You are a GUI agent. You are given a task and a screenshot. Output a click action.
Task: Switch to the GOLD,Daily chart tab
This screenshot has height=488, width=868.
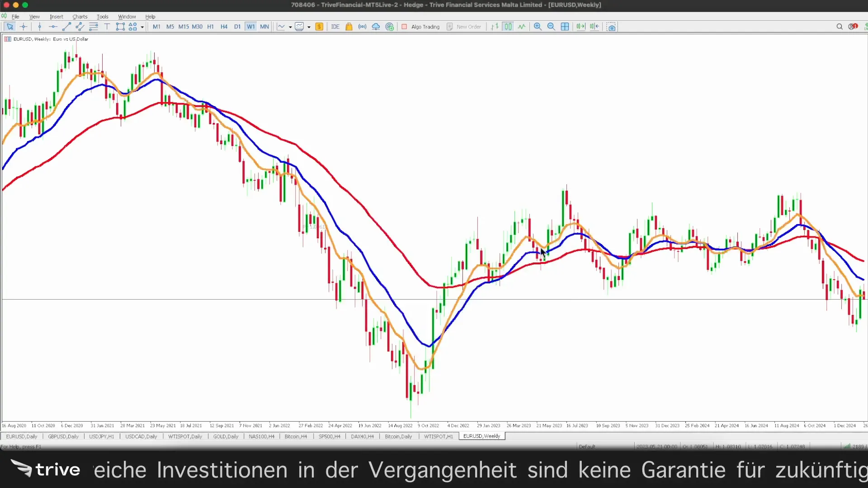[x=225, y=436]
